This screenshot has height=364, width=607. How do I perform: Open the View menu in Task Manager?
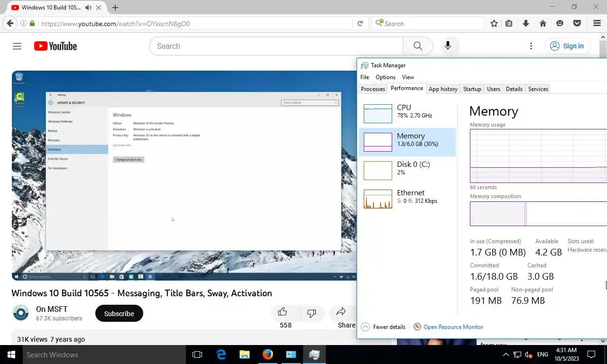coord(408,77)
